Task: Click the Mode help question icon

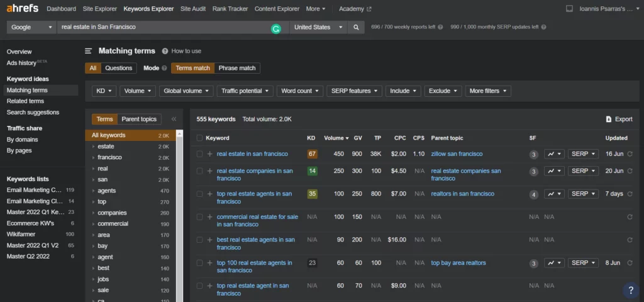Action: [x=164, y=68]
